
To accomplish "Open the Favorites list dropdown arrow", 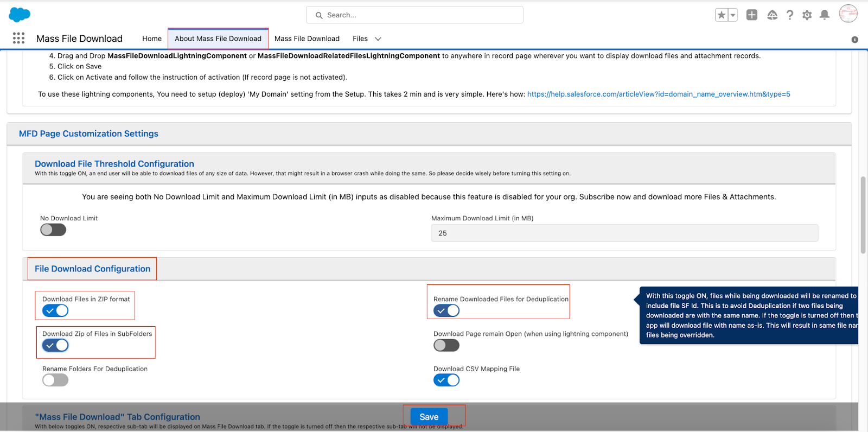I will (733, 15).
